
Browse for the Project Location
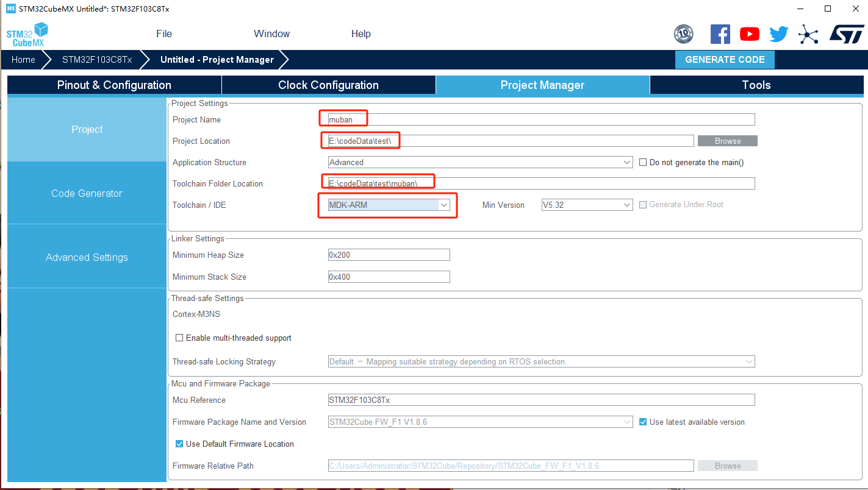tap(728, 141)
